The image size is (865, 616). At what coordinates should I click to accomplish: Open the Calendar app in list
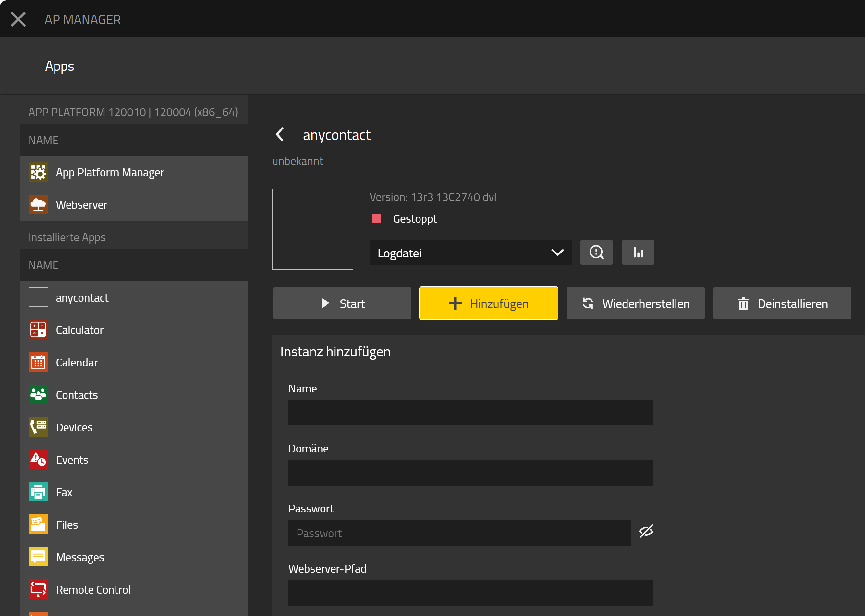click(77, 362)
